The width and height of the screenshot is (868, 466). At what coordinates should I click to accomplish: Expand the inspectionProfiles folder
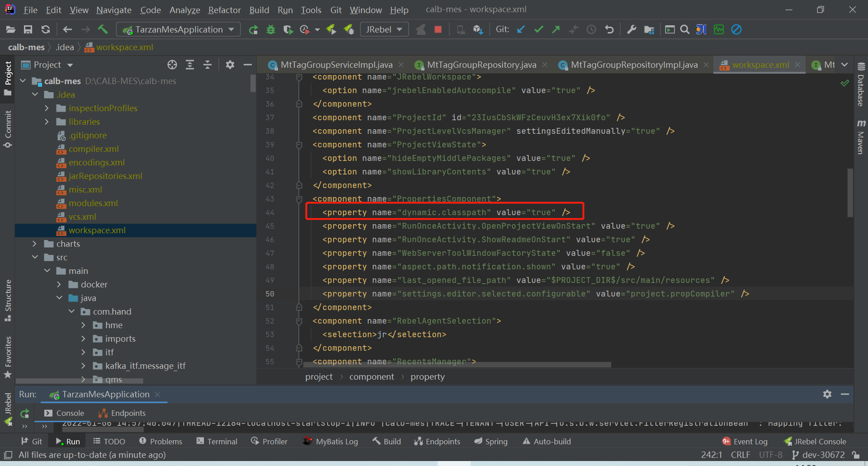tap(47, 108)
